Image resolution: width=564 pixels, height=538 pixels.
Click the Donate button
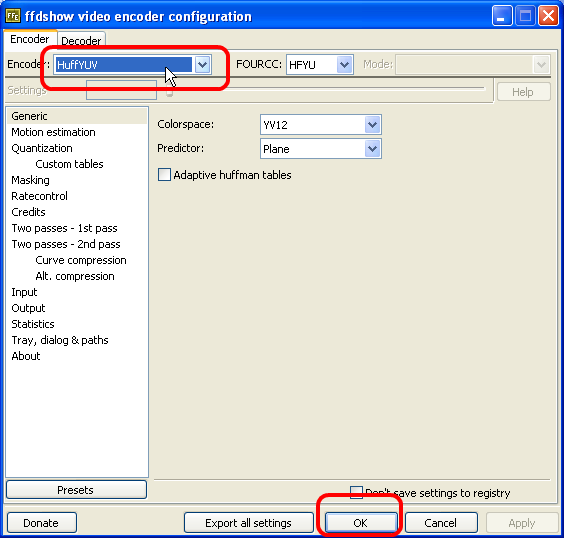coord(41,523)
